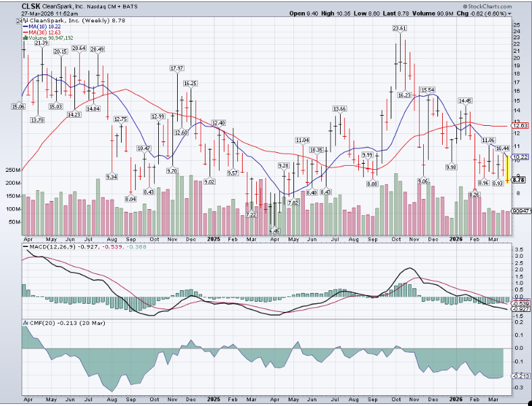Click the blue MA(10) legend line marker

(x=24, y=27)
